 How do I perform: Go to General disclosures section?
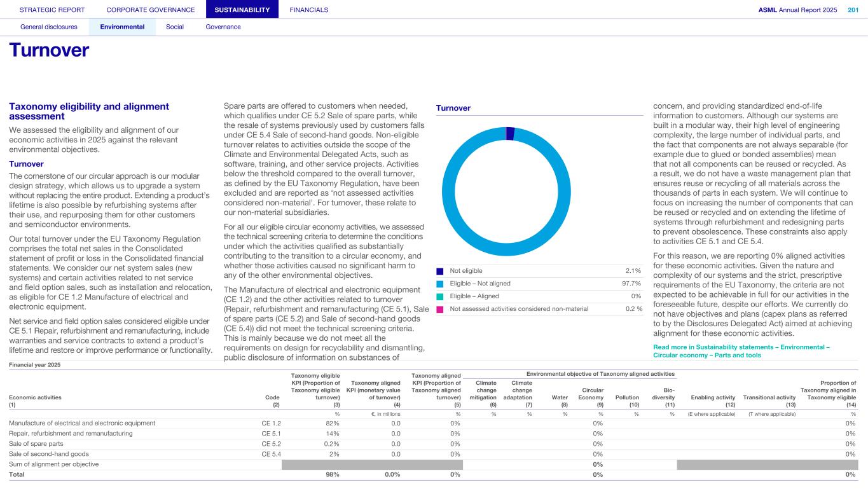49,27
